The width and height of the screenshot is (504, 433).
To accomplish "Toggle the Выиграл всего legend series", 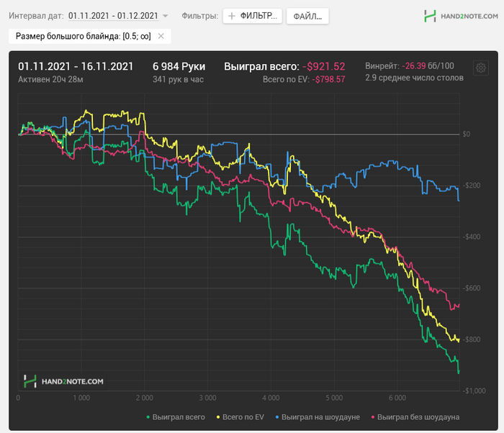I will tap(176, 417).
